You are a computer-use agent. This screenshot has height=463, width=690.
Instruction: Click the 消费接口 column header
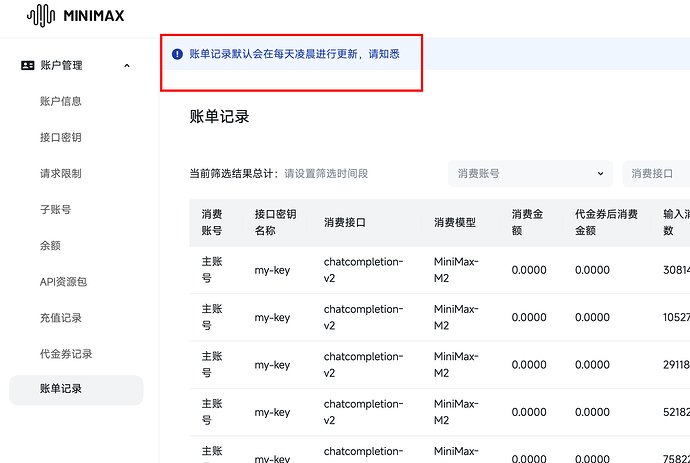coord(345,222)
